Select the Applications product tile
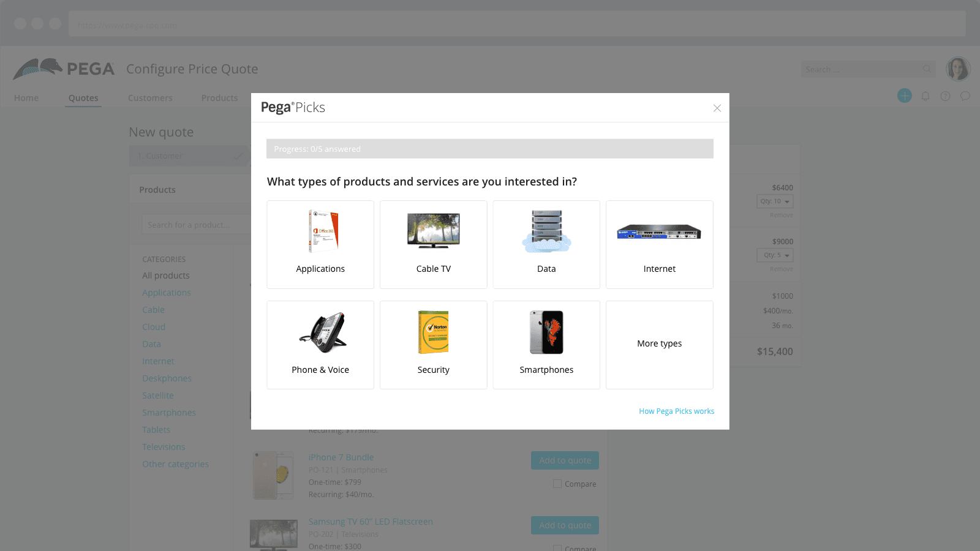 point(320,244)
